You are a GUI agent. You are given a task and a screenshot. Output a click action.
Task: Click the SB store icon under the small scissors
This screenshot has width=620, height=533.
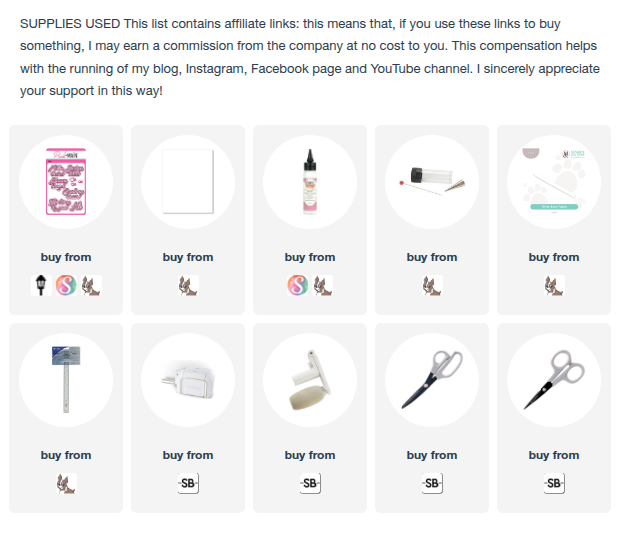tap(554, 484)
